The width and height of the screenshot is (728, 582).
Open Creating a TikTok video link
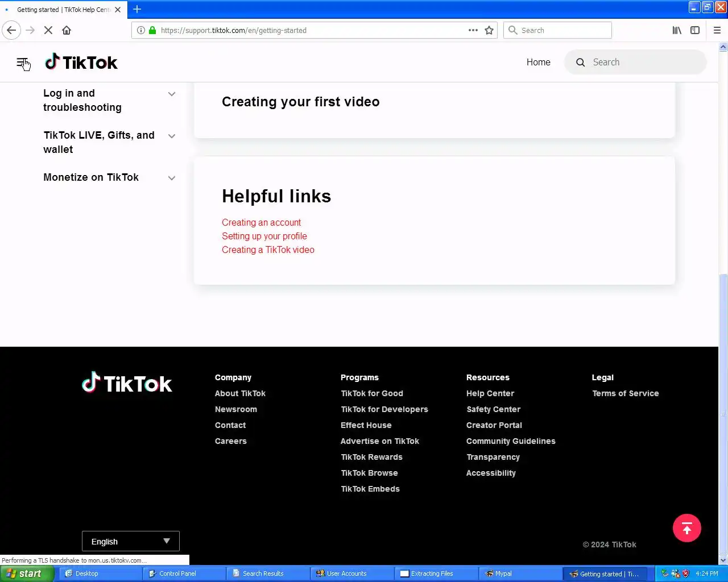(268, 250)
